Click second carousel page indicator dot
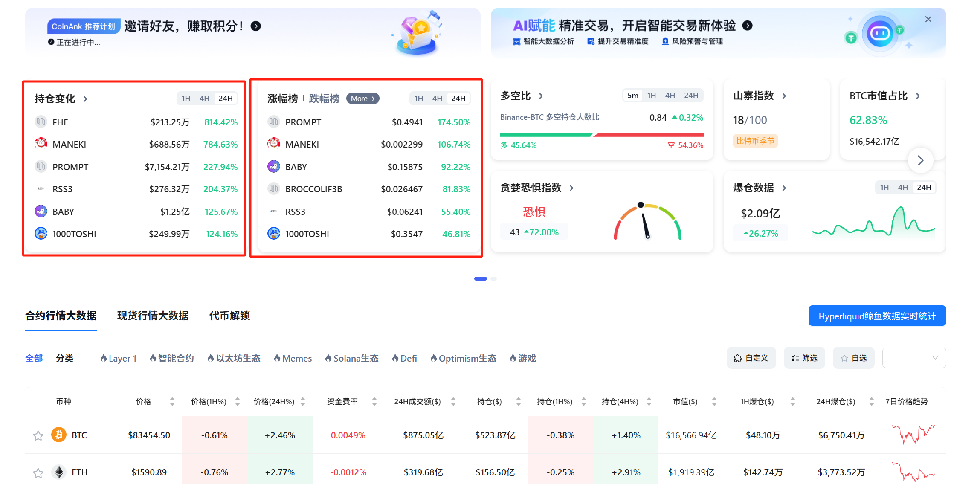This screenshot has height=484, width=980. pos(493,278)
